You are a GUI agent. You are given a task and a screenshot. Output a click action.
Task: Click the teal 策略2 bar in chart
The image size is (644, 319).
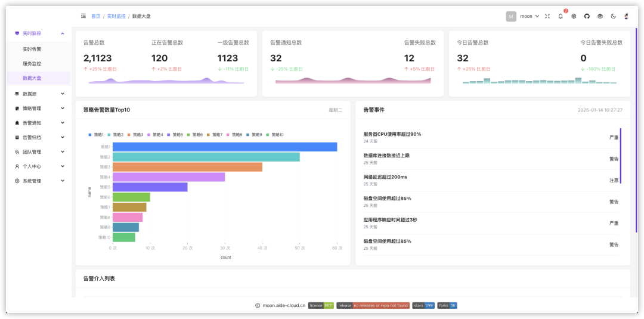[206, 157]
